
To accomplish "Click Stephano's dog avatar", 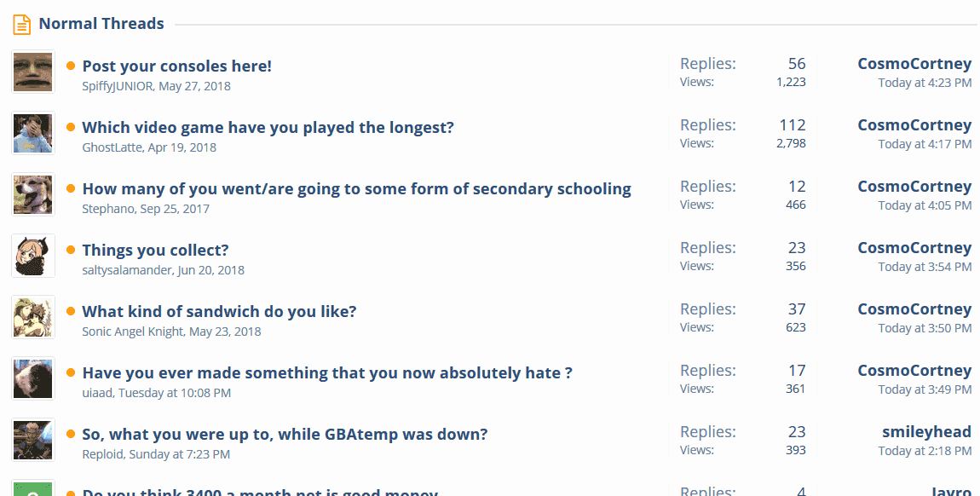I will [x=33, y=194].
